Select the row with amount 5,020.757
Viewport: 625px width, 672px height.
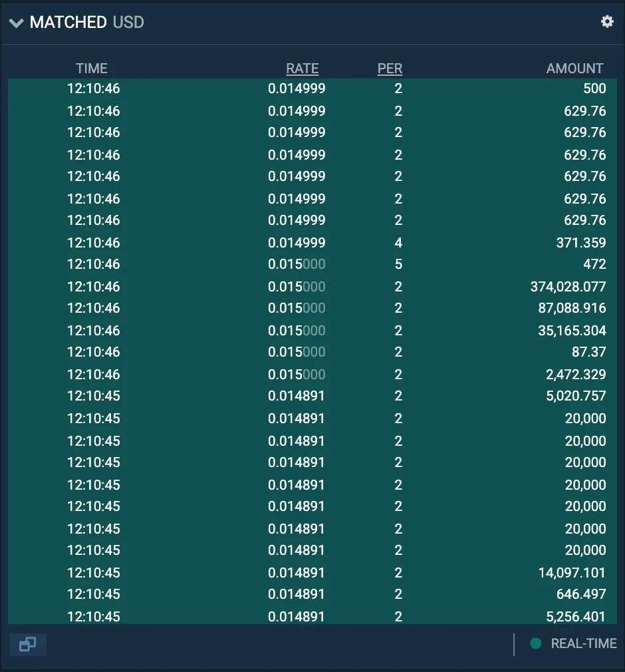[312, 396]
